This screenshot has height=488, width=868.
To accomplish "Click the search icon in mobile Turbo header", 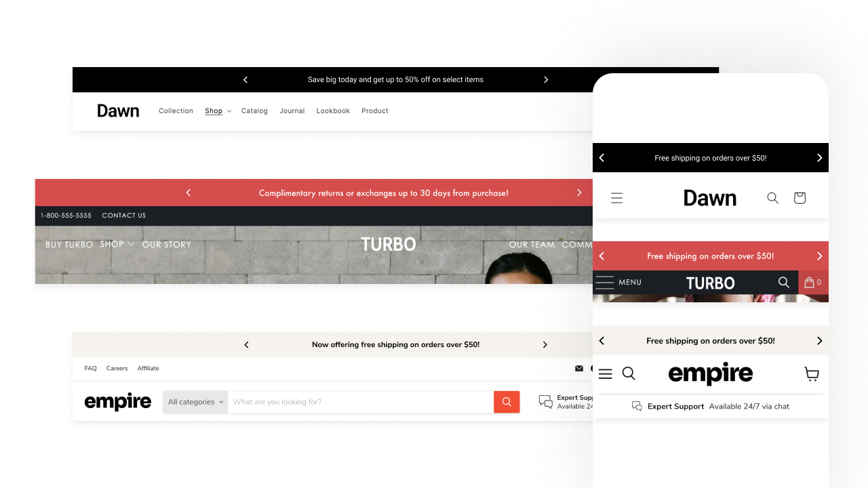I will (784, 283).
